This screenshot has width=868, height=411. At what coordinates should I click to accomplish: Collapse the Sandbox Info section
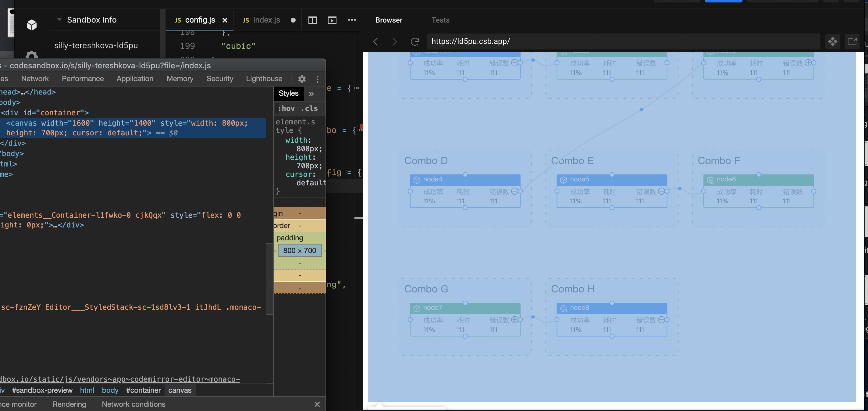point(59,20)
